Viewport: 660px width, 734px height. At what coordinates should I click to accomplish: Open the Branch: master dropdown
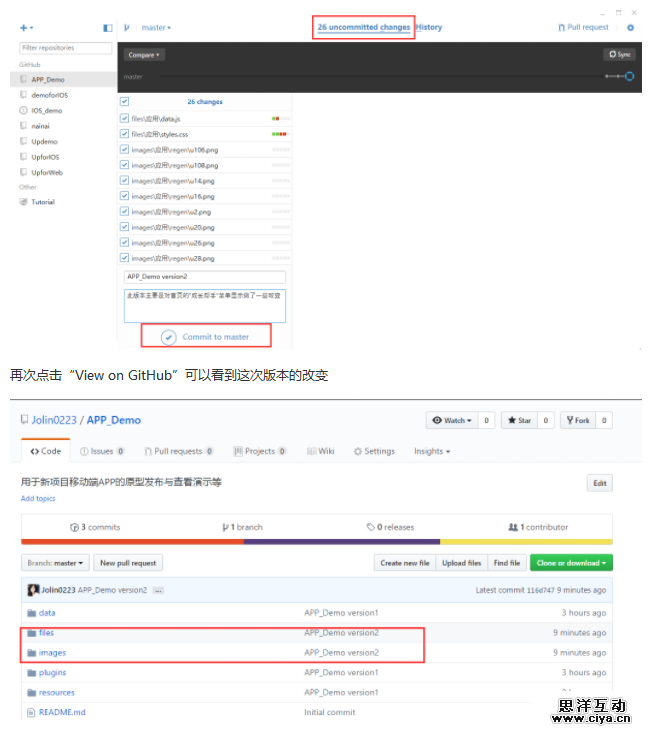click(x=55, y=563)
